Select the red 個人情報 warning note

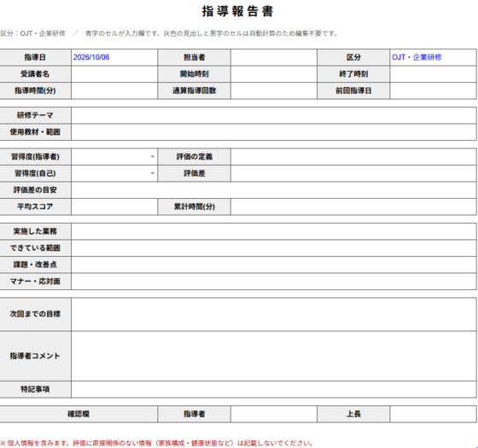pyautogui.click(x=157, y=443)
